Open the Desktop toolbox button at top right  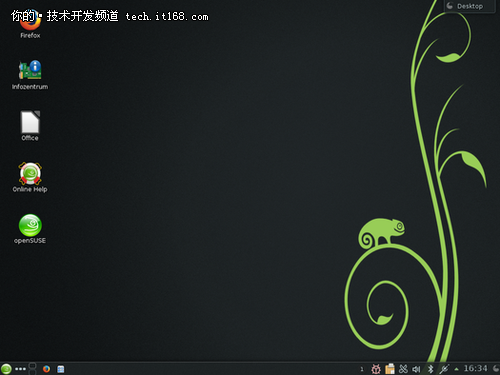tap(469, 6)
